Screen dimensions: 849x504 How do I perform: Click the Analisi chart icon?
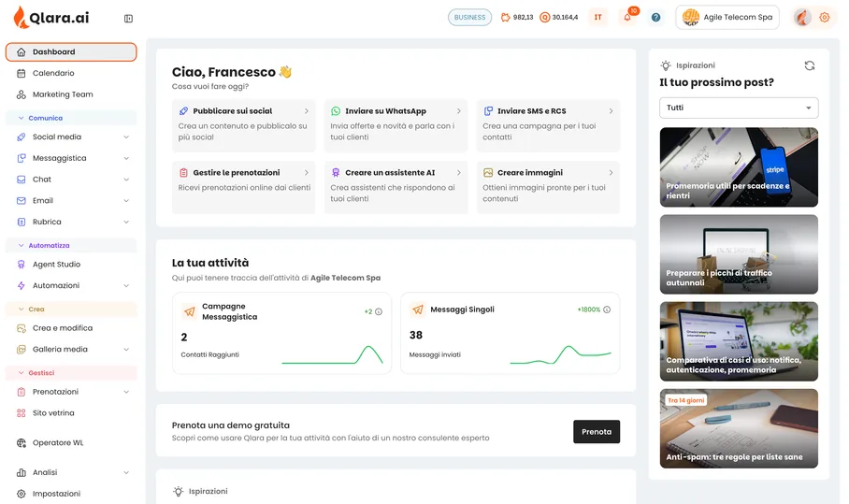coord(22,472)
